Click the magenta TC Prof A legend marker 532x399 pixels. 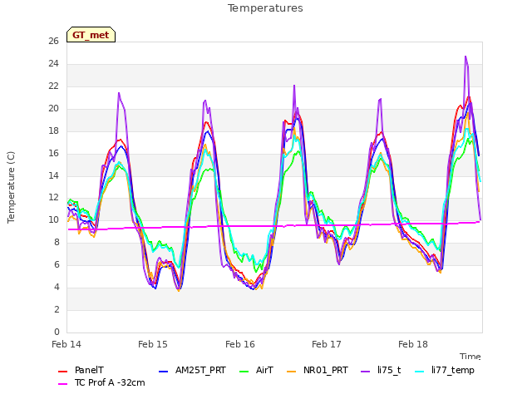[63, 384]
